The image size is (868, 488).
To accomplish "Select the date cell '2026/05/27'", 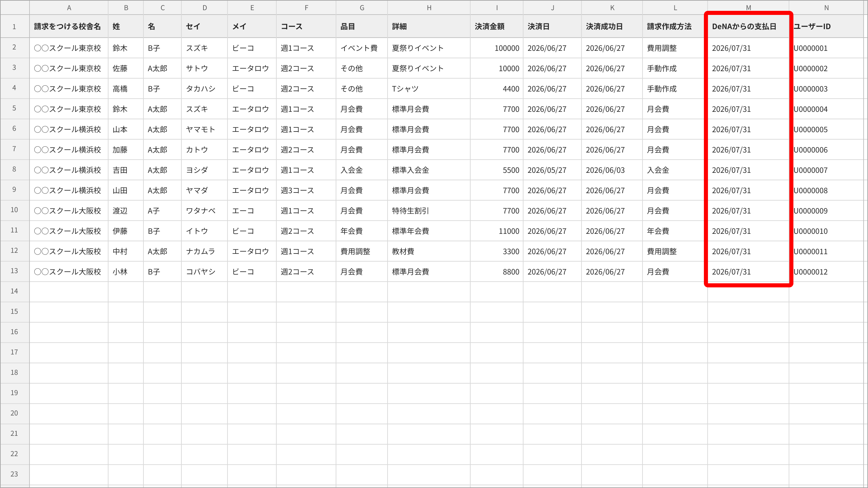I will [x=552, y=170].
